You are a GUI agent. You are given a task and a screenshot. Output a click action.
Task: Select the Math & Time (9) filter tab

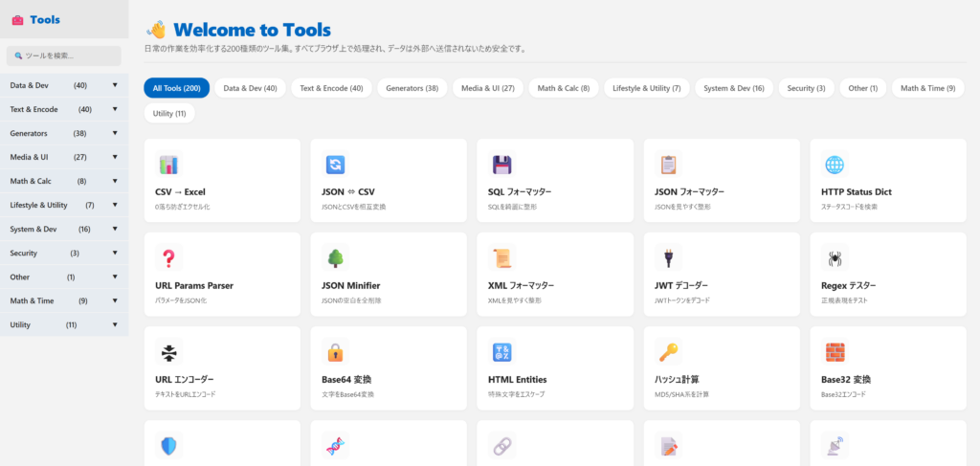pyautogui.click(x=927, y=88)
